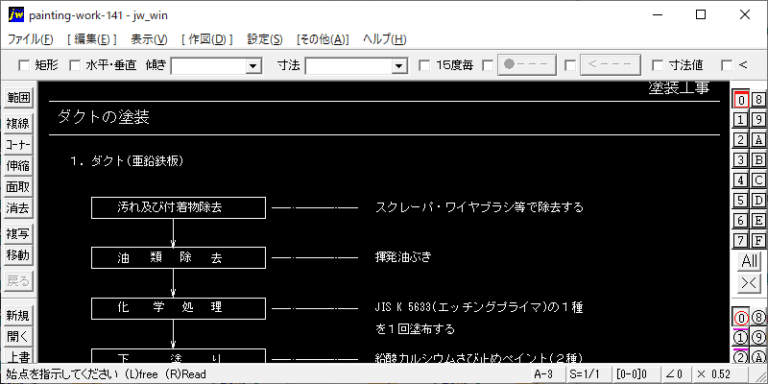768x384 pixels.
Task: Open the 表示(V) menu
Action: (x=149, y=40)
